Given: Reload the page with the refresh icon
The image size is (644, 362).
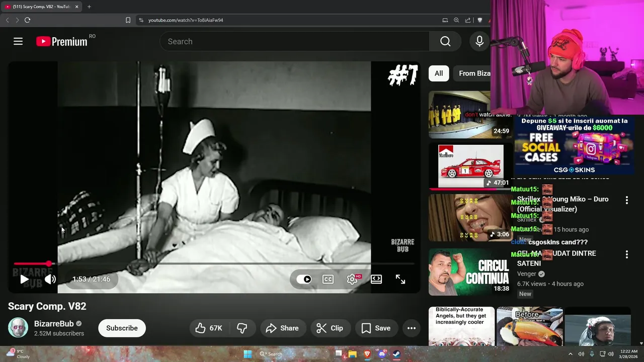Looking at the screenshot, I should click(x=27, y=20).
